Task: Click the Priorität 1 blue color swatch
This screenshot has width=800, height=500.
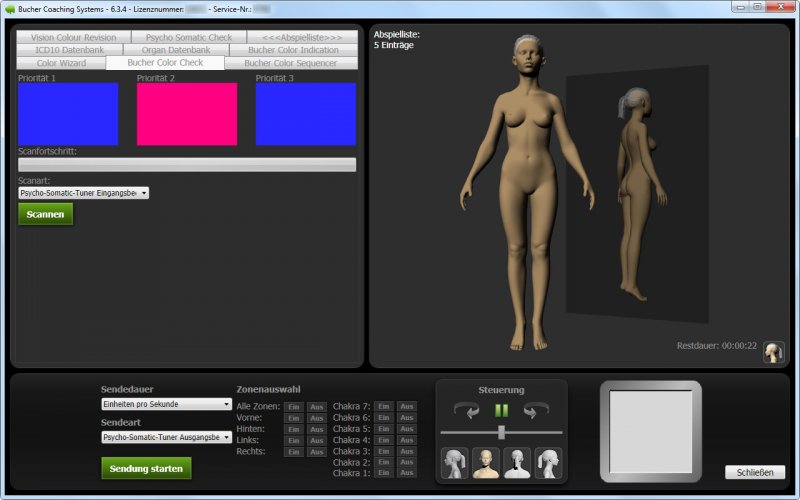Action: pyautogui.click(x=68, y=114)
